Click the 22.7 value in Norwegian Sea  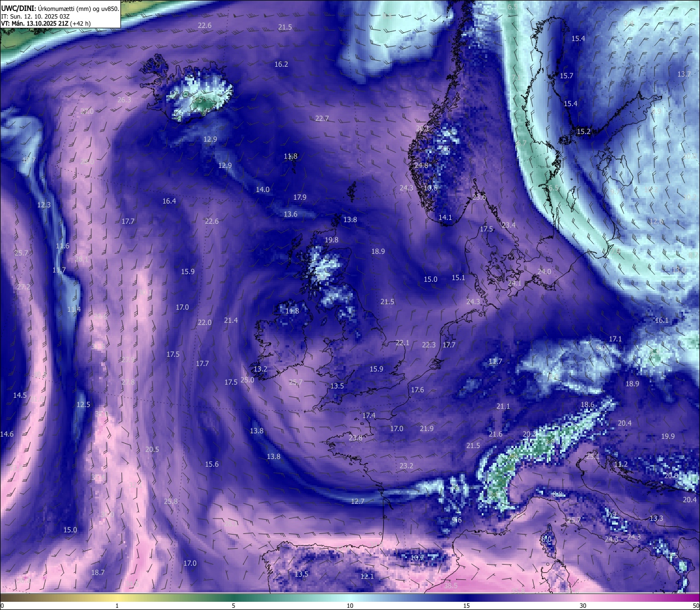(x=322, y=118)
